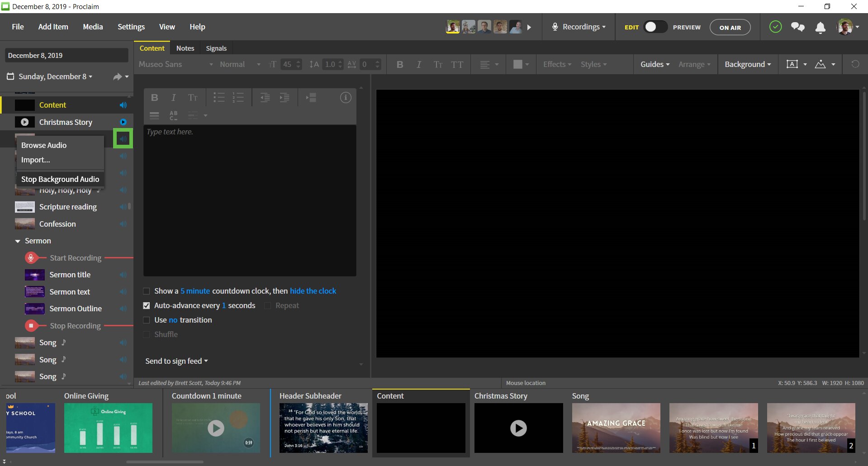Open the Add Item menu
The image size is (868, 466).
(53, 27)
